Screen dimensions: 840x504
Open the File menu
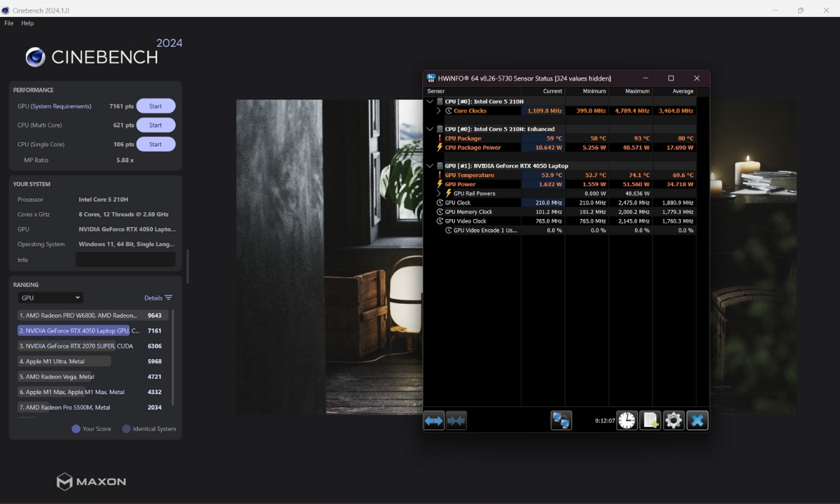[9, 23]
